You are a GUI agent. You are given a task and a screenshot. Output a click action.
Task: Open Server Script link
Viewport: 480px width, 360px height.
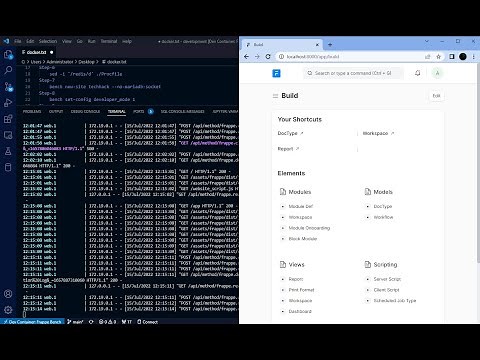(387, 279)
